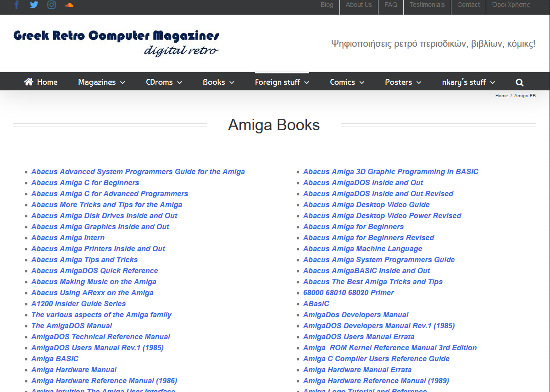Open the Instagram icon link
This screenshot has height=392, width=550.
click(x=52, y=5)
